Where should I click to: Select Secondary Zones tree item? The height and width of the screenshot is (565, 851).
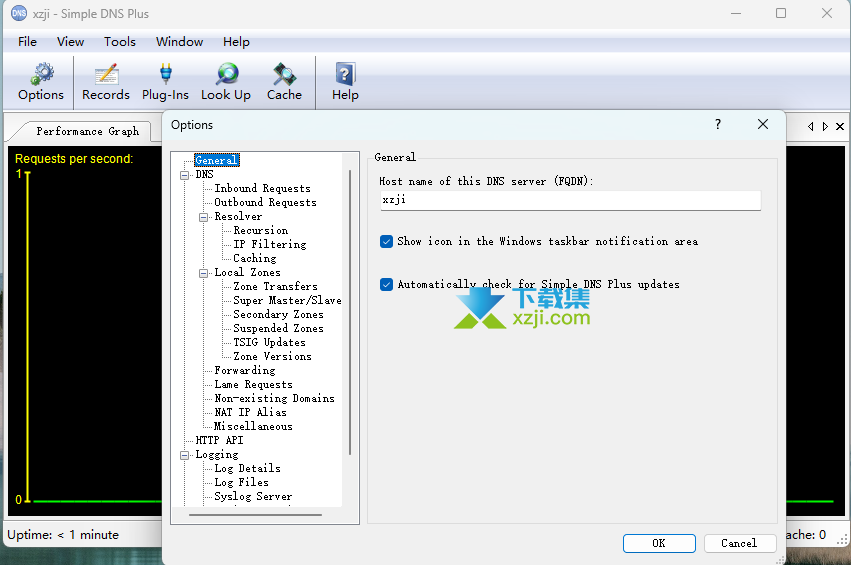(x=278, y=315)
